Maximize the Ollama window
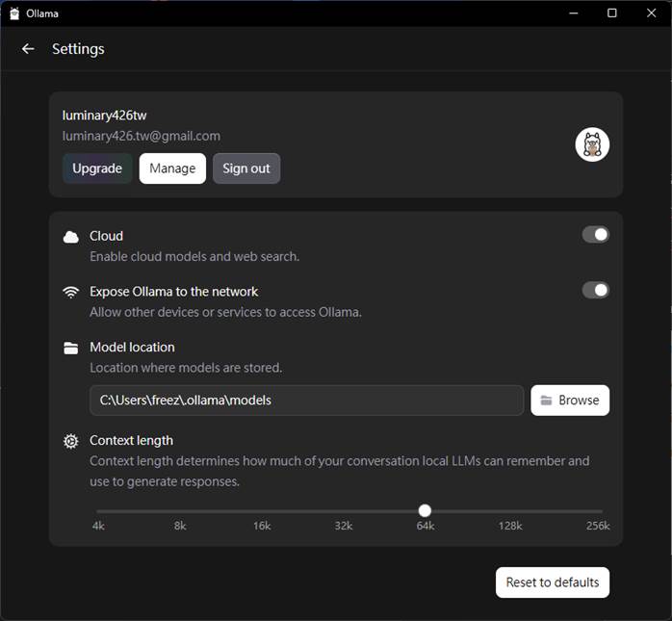672x621 pixels. [x=611, y=13]
